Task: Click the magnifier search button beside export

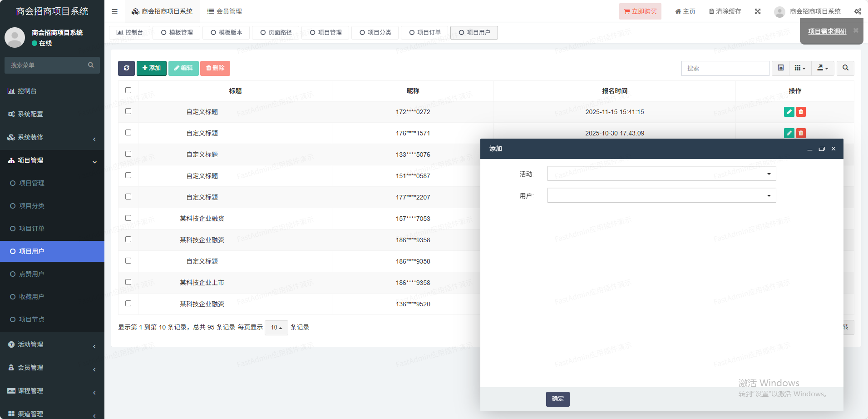Action: [845, 68]
